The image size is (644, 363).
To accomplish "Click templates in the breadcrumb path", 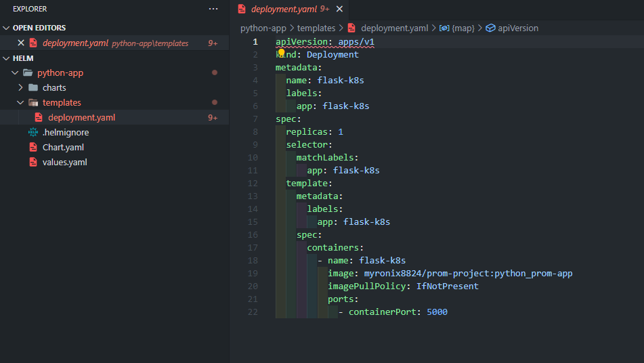I will click(x=316, y=28).
